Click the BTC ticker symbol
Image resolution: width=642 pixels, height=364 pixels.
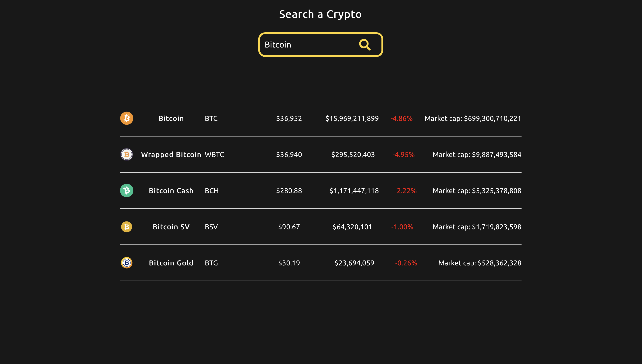(x=211, y=118)
